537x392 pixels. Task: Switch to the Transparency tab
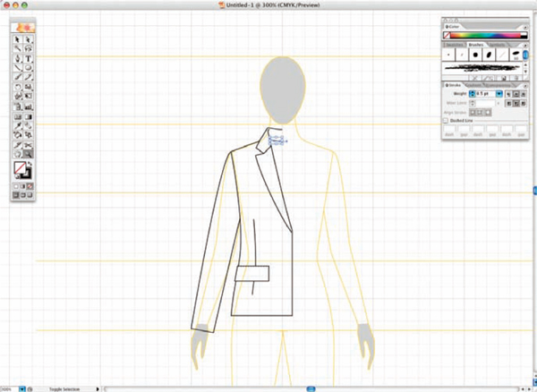tap(498, 85)
